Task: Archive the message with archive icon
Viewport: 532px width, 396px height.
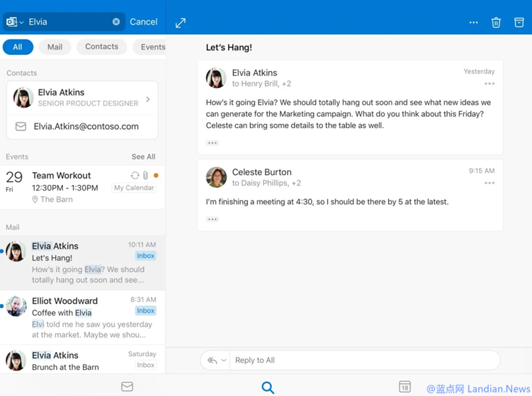Action: pyautogui.click(x=519, y=23)
